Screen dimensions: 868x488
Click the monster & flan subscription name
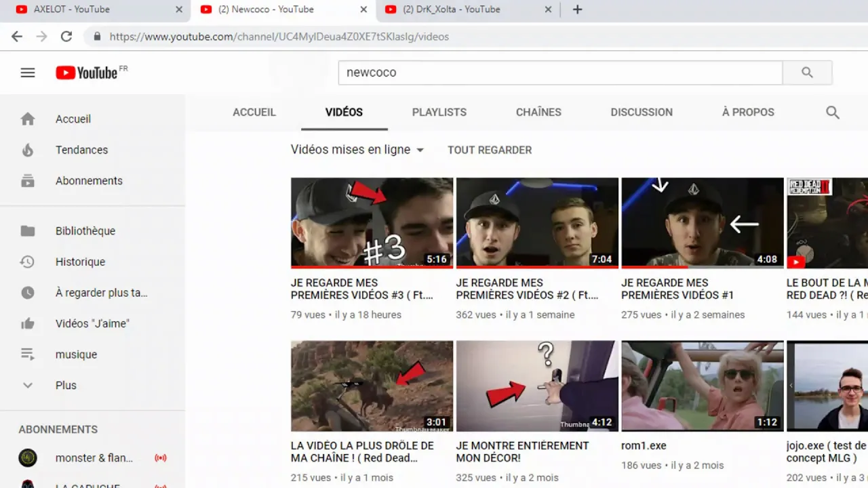[x=94, y=458]
